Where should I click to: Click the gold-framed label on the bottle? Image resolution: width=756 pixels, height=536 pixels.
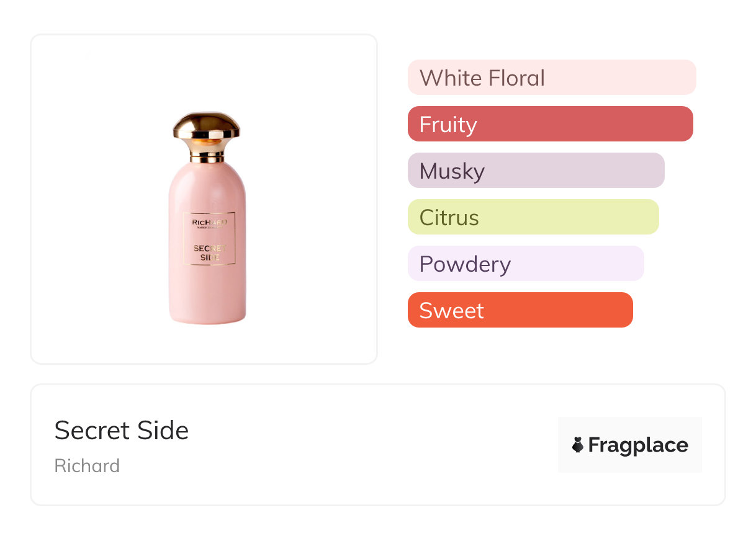(x=209, y=239)
